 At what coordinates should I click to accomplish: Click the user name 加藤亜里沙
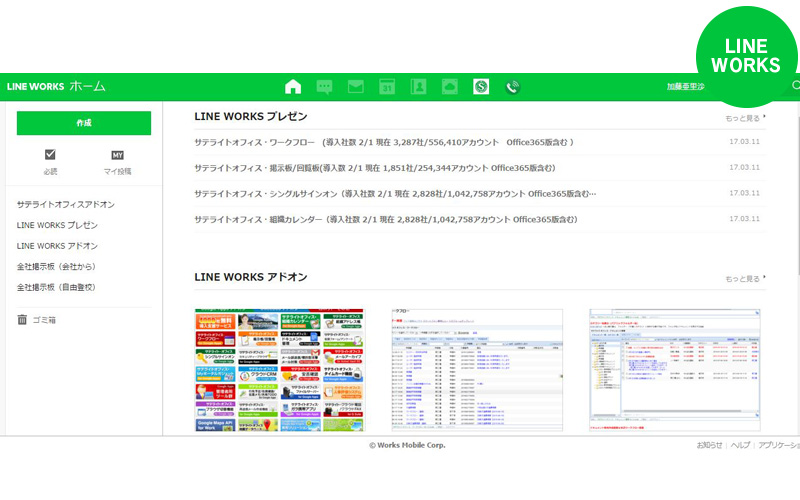pyautogui.click(x=685, y=87)
